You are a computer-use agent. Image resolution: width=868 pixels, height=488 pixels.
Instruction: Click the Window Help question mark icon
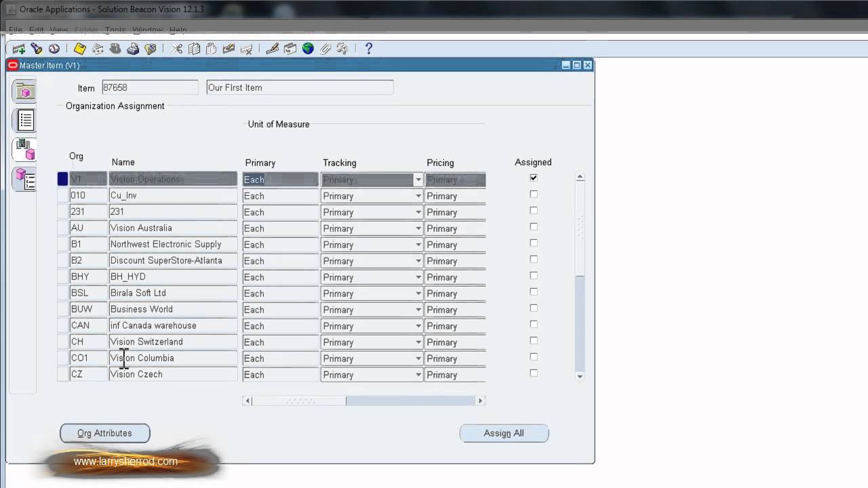coord(369,49)
